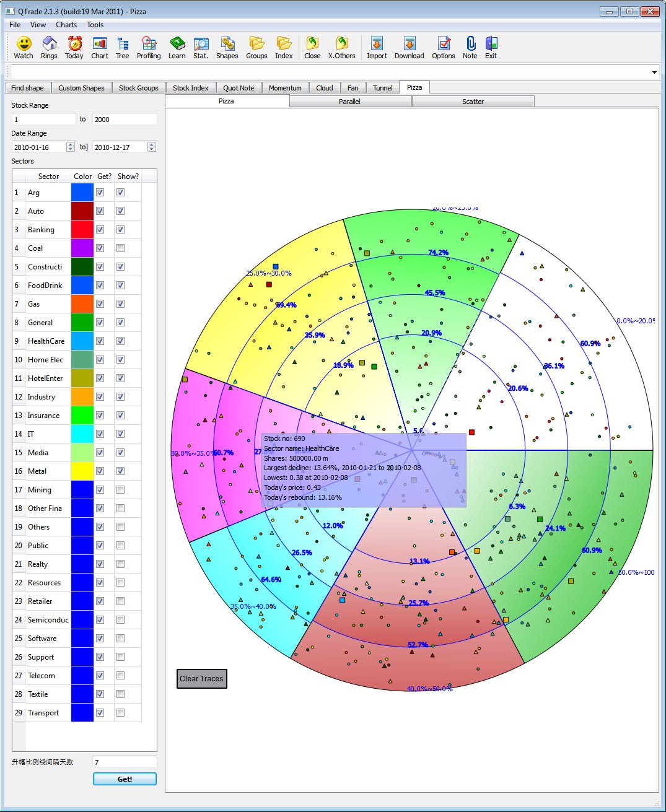Toggle the Show? checkbox for Coal sector

(120, 248)
